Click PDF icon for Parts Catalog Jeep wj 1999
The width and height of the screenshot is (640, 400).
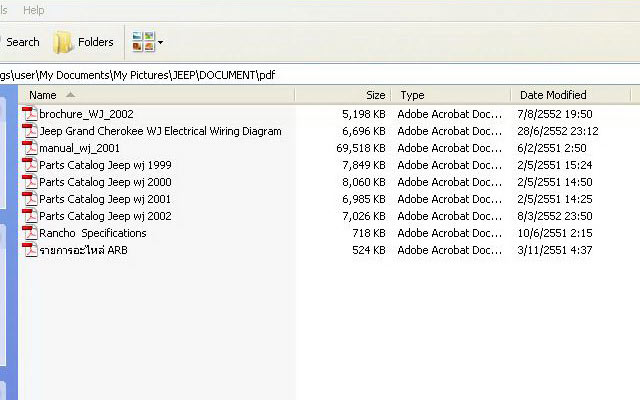pos(30,165)
